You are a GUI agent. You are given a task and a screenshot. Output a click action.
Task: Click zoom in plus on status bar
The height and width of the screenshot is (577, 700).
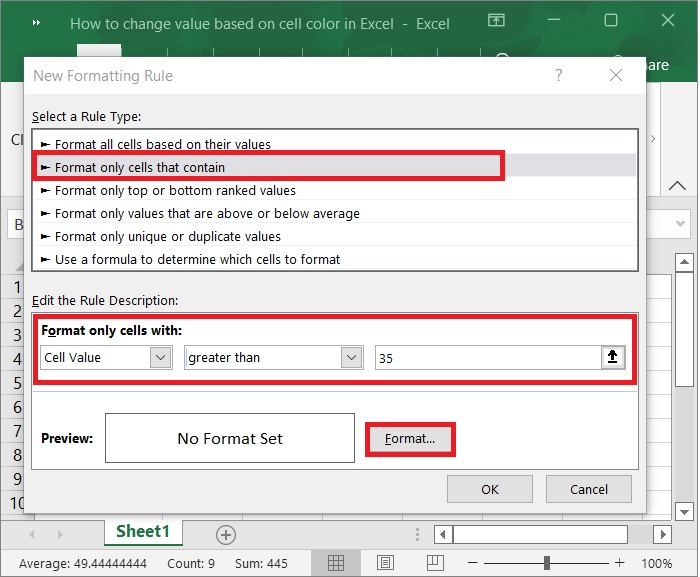tap(620, 563)
